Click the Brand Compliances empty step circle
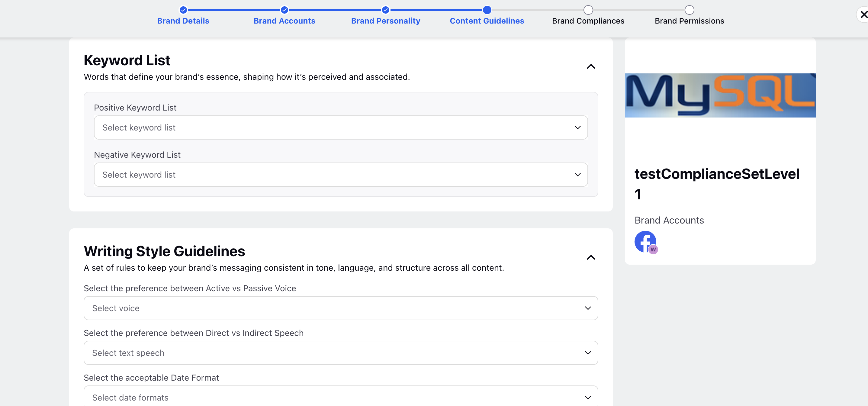Viewport: 868px width, 406px height. pyautogui.click(x=588, y=10)
